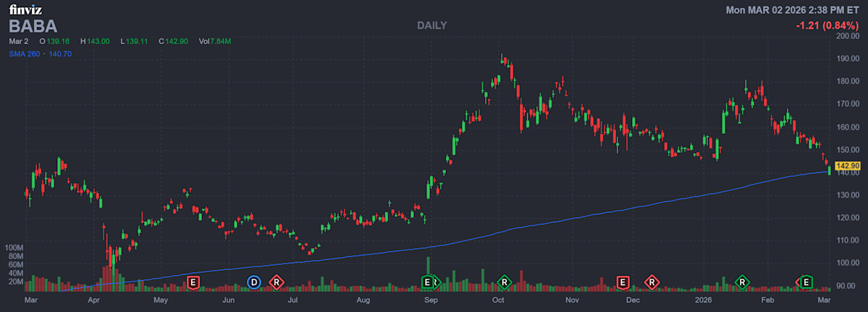
Task: Click the SMA 260 indicator label
Action: [24, 54]
